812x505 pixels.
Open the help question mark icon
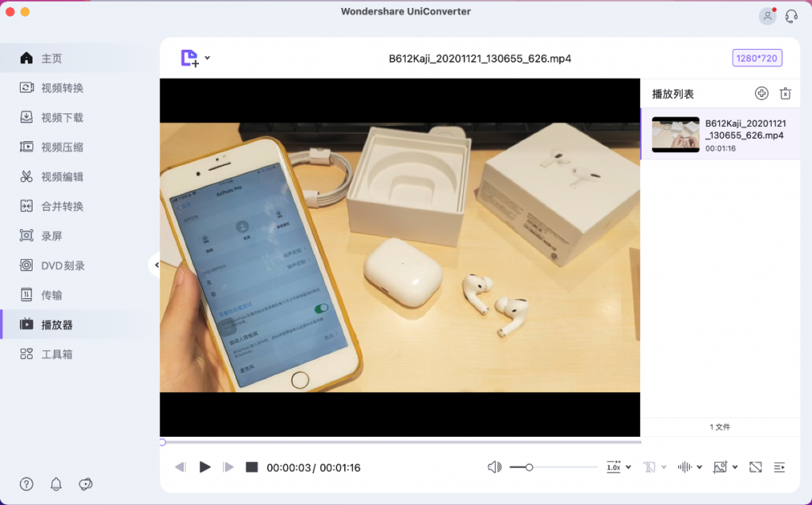(26, 484)
